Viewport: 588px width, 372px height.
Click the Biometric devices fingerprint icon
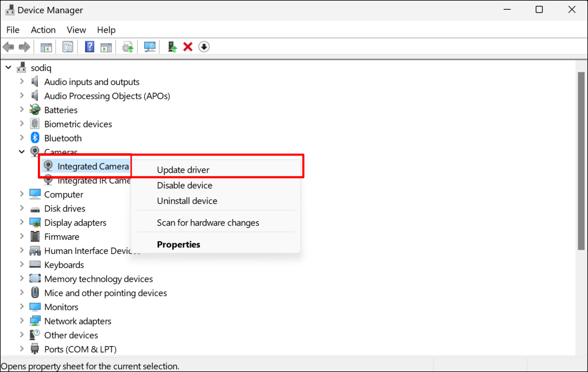pyautogui.click(x=35, y=124)
